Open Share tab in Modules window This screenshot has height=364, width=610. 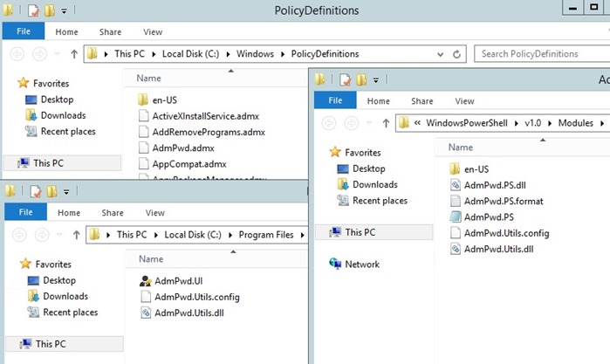[x=422, y=101]
